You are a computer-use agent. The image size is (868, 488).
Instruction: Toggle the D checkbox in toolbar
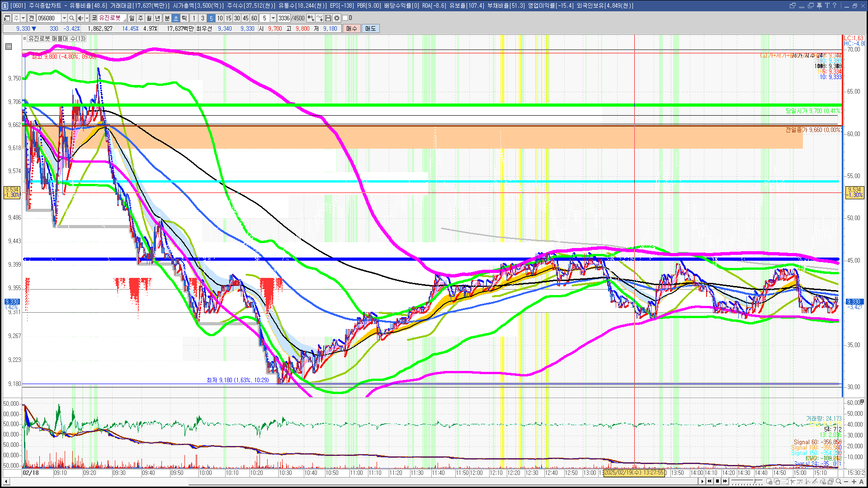point(345,18)
